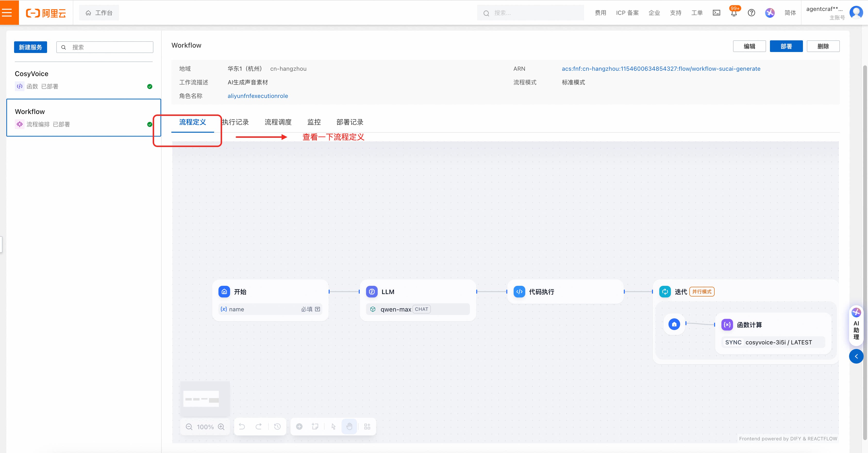Viewport: 868px width, 453px height.
Task: Click the organize nodes layout icon
Action: pyautogui.click(x=367, y=427)
